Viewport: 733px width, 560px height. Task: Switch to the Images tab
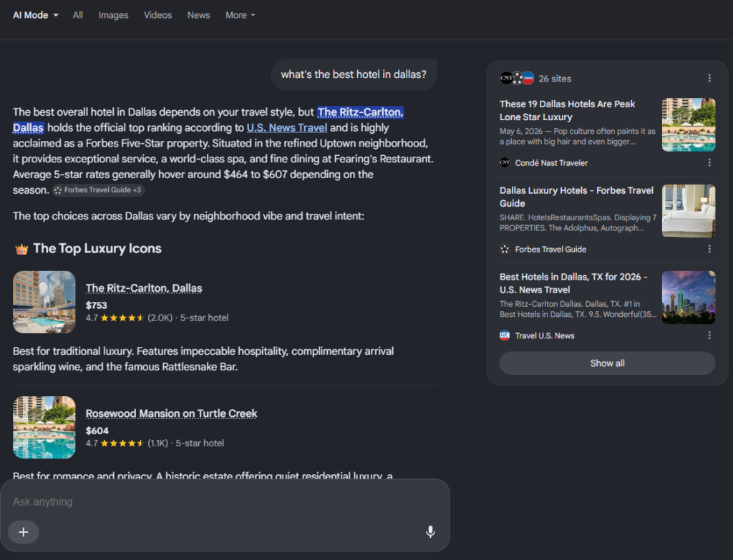pos(113,15)
